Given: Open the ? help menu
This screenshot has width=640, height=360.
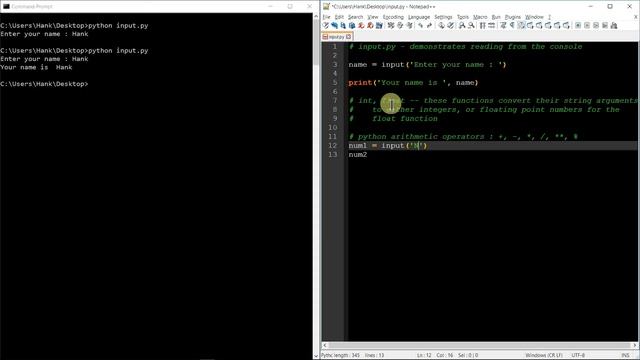Looking at the screenshot, I should coord(549,17).
